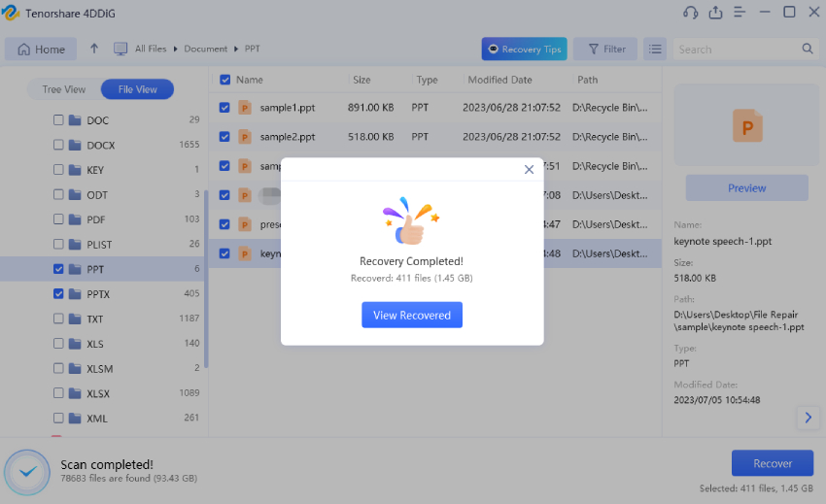Open All Files in breadcrumb
Image resolution: width=826 pixels, height=504 pixels.
coord(150,49)
